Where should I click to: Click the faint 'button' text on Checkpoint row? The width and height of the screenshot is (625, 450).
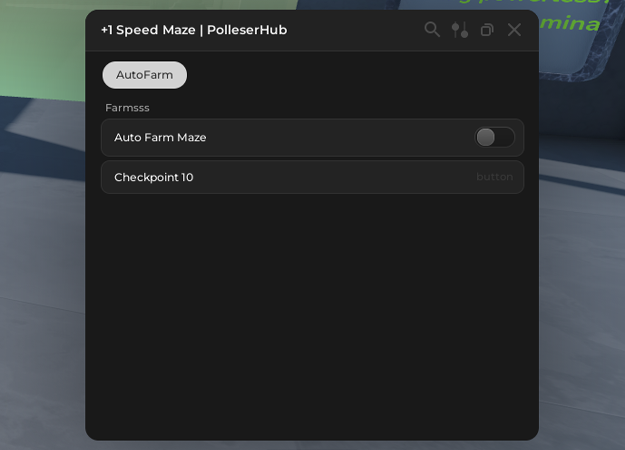coord(494,177)
